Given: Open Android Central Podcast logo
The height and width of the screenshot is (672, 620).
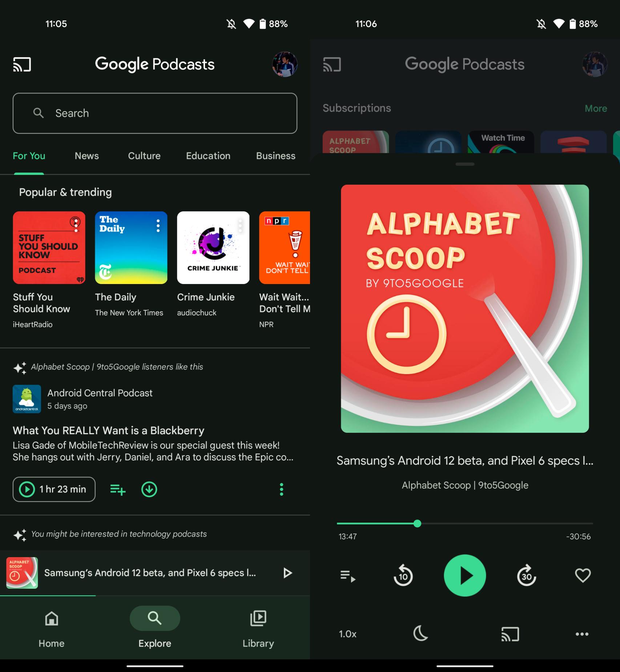Looking at the screenshot, I should [27, 399].
